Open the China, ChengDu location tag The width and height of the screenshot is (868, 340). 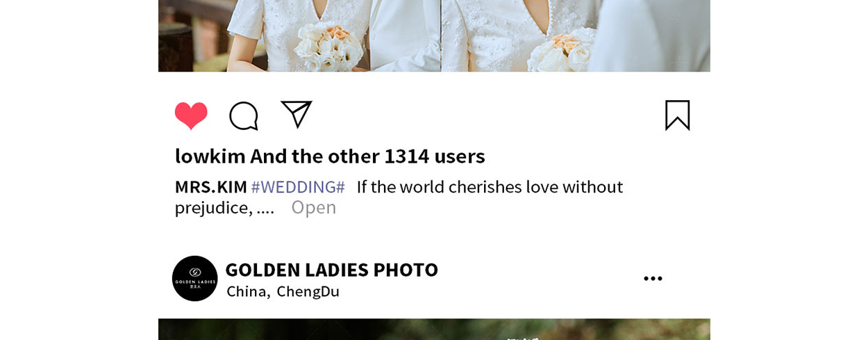click(x=283, y=291)
